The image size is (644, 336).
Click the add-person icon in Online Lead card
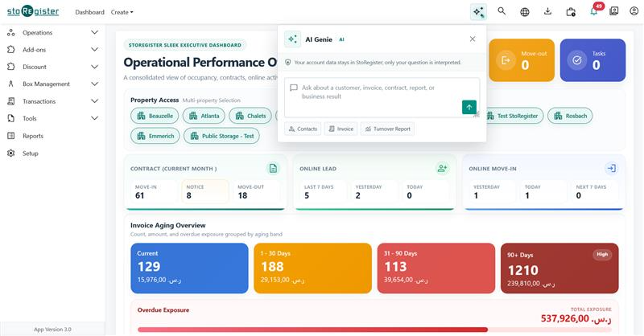pos(442,168)
